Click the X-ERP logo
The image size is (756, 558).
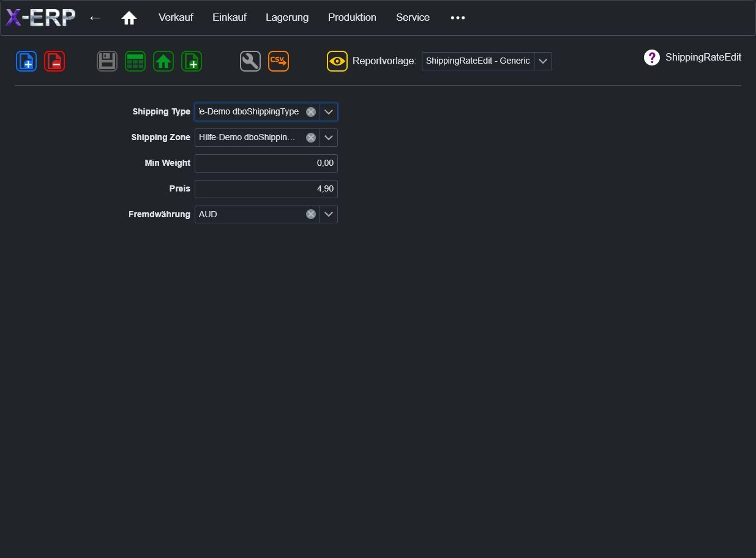[x=40, y=18]
